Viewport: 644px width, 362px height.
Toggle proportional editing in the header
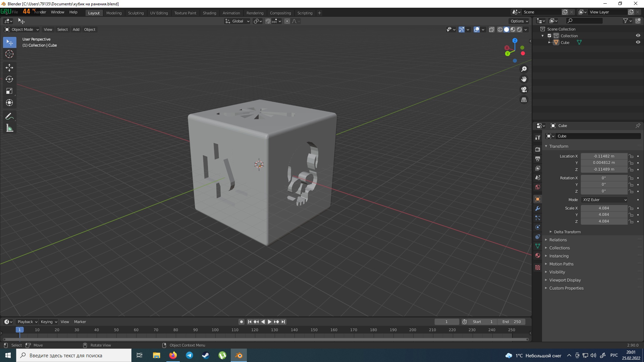[x=287, y=21]
